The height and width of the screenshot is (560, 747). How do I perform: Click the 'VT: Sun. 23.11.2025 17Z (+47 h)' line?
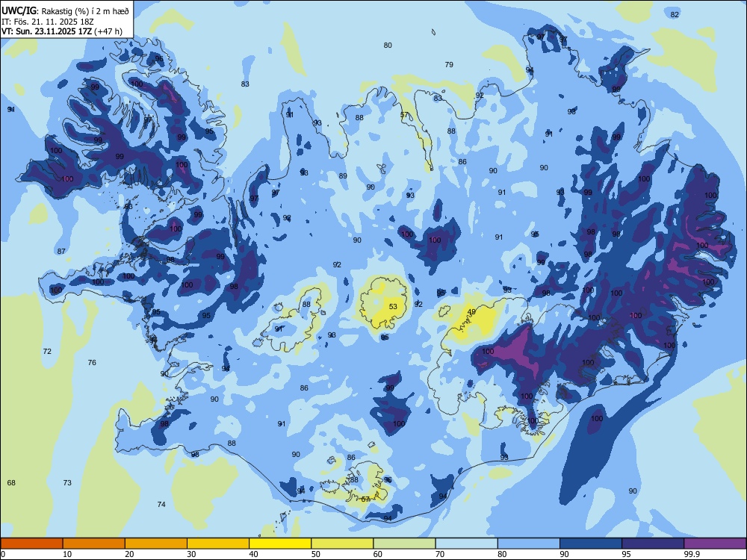coord(62,32)
